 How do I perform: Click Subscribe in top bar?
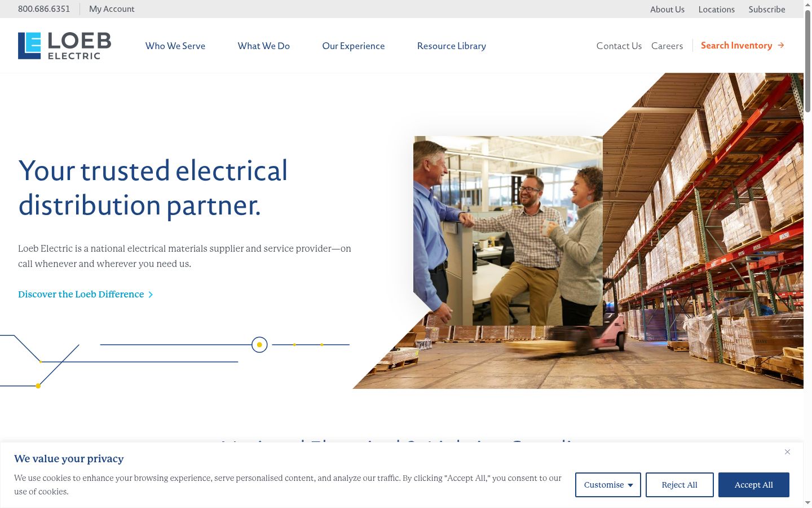[767, 9]
